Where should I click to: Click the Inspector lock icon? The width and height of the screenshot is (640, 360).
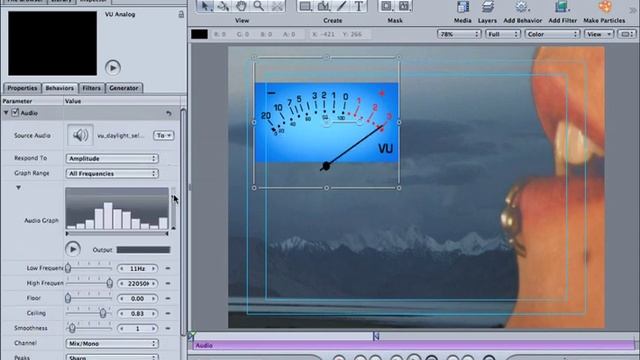click(181, 14)
